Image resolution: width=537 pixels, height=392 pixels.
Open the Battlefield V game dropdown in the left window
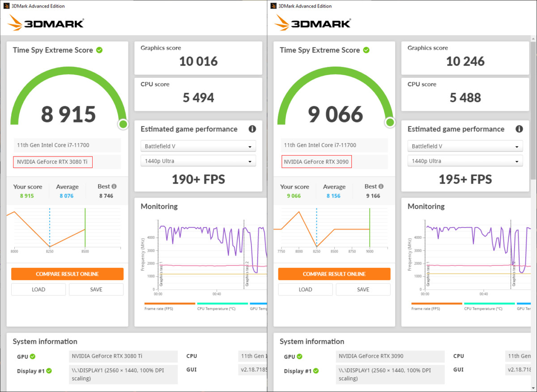198,146
